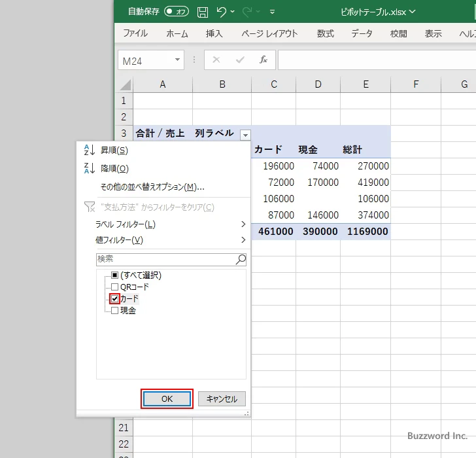Select the cell containing 87000
Image resolution: width=476 pixels, height=458 pixels.
(x=274, y=215)
